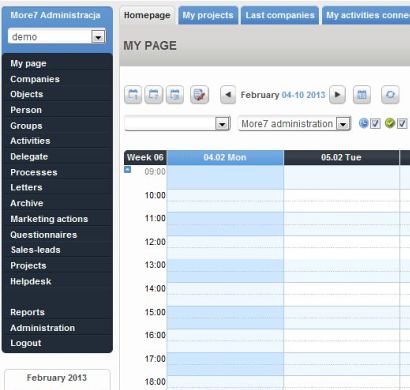Switch calendar to month view icon
Screen dimensions: 410x390
175,95
